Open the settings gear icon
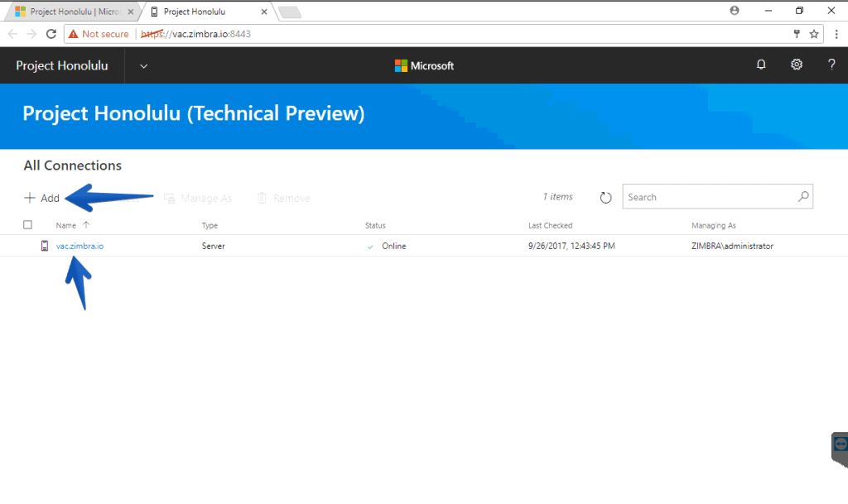Image resolution: width=848 pixels, height=504 pixels. [x=797, y=65]
